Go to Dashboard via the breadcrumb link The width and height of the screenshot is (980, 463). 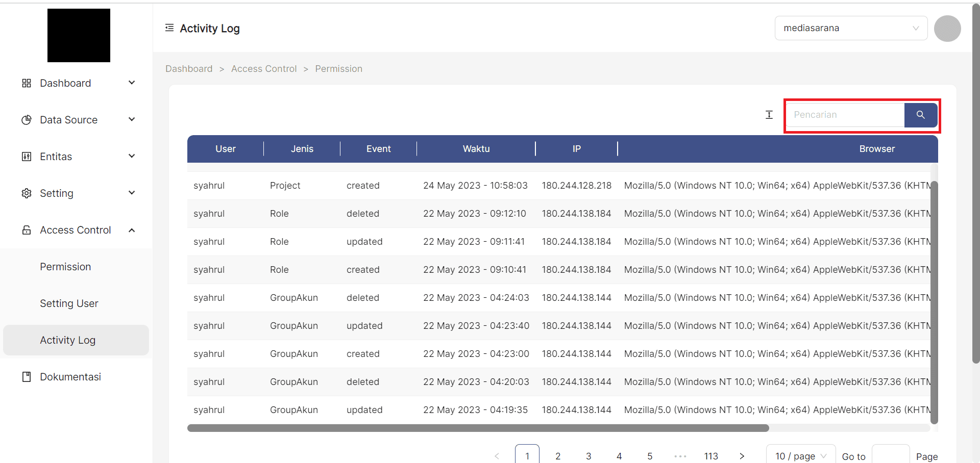pyautogui.click(x=188, y=68)
